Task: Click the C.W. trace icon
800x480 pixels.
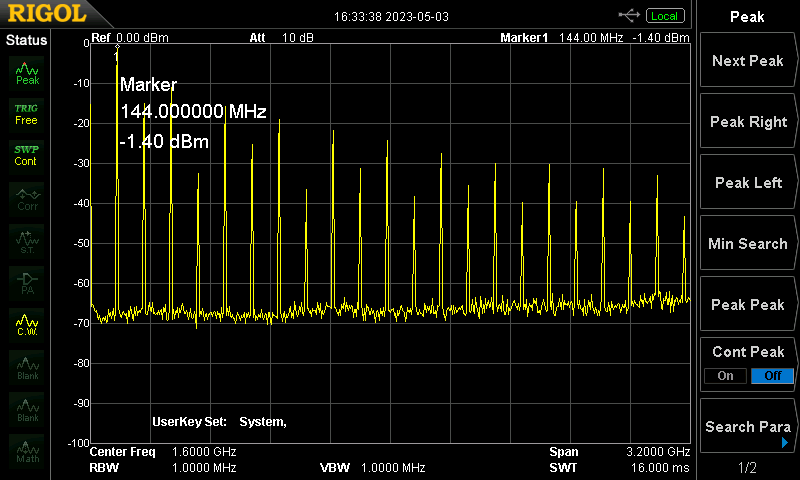Action: [27, 325]
